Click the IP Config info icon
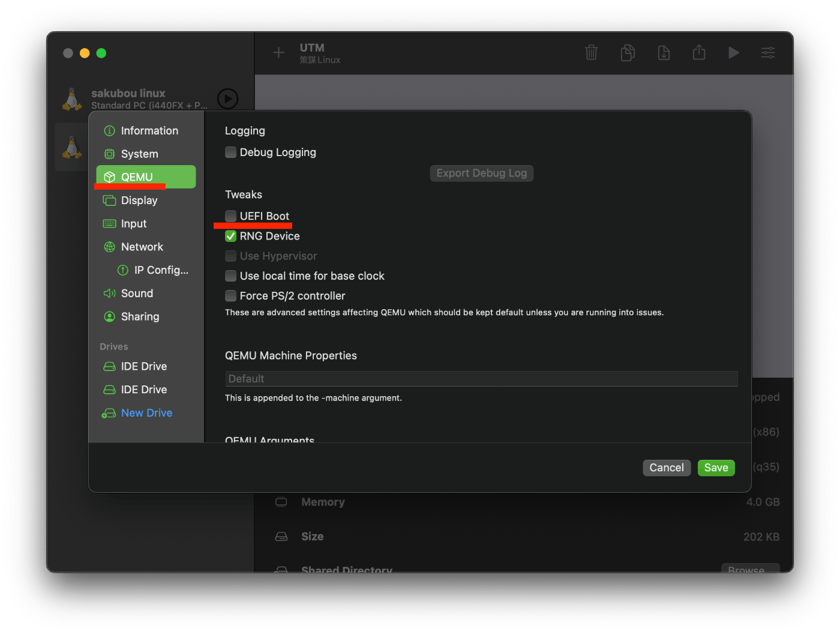 point(123,270)
